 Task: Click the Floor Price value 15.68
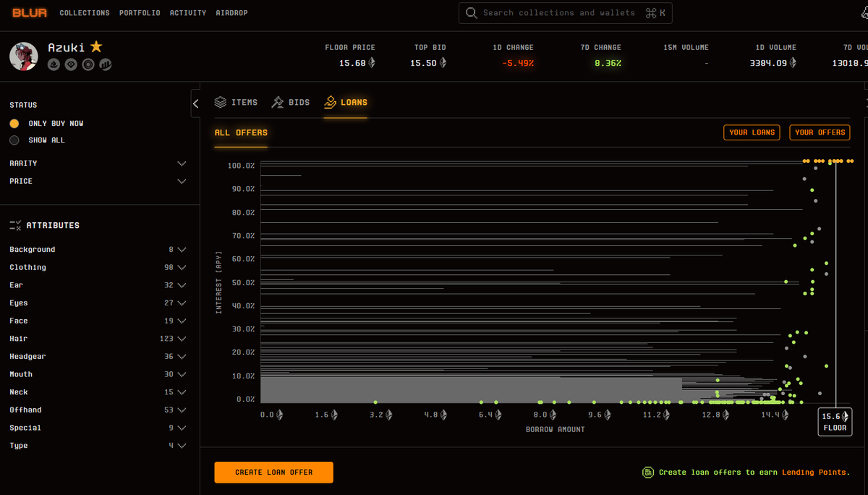[x=357, y=63]
